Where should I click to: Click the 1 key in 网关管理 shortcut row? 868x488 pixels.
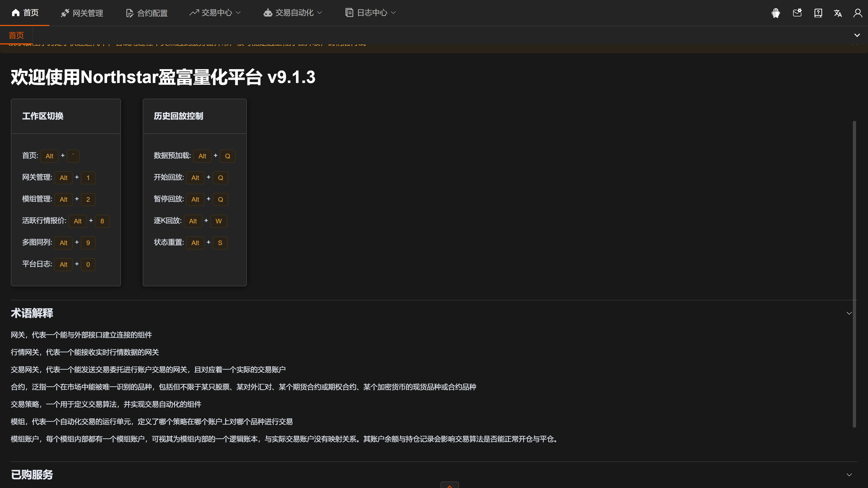point(88,178)
